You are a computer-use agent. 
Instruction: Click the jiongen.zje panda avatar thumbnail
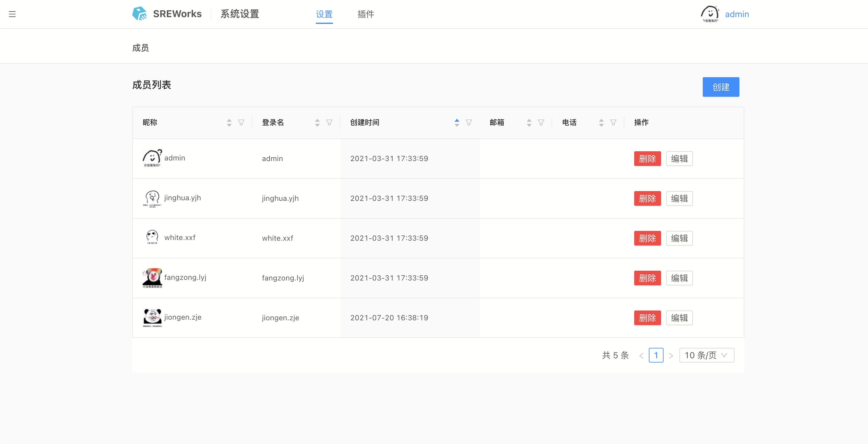[x=152, y=317]
